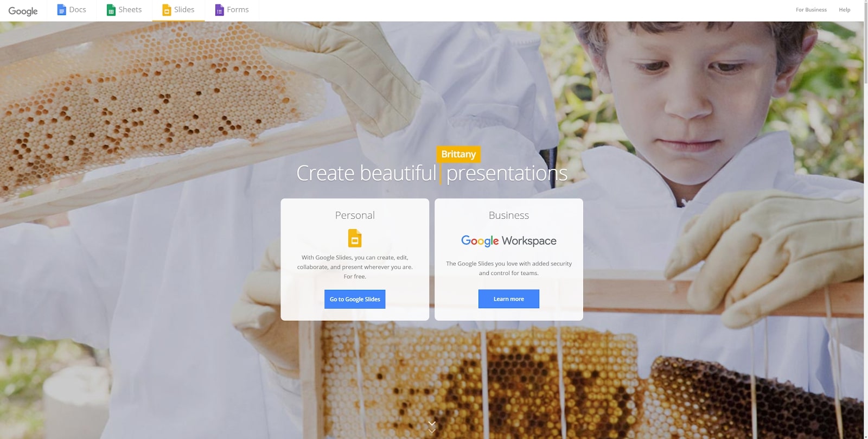Open the Docs tab label
The image size is (868, 439).
[78, 10]
